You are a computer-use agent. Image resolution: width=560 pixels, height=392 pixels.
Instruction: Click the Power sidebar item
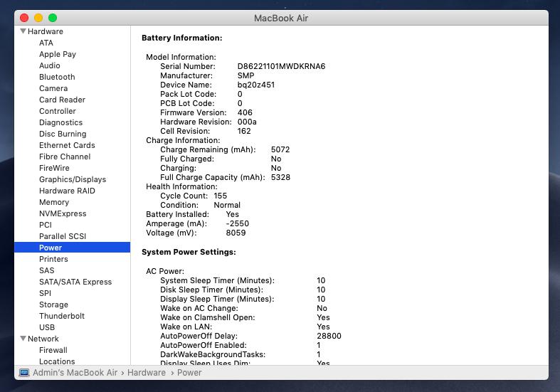click(51, 248)
